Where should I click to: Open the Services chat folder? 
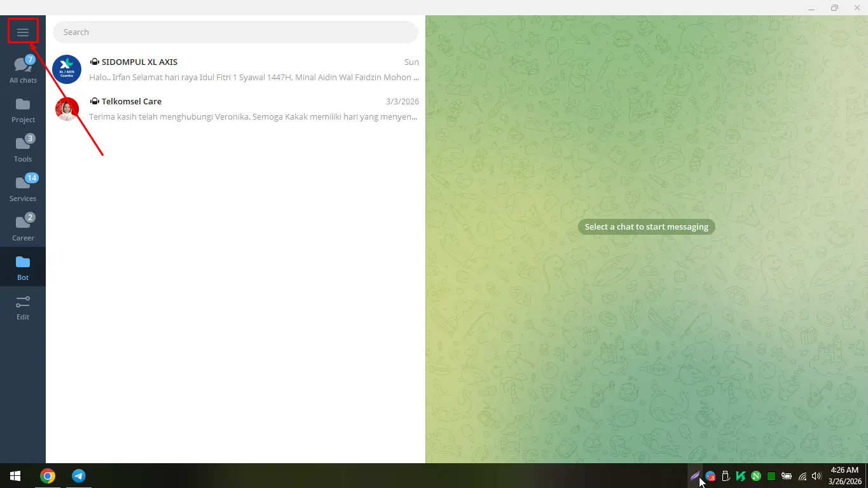(23, 188)
